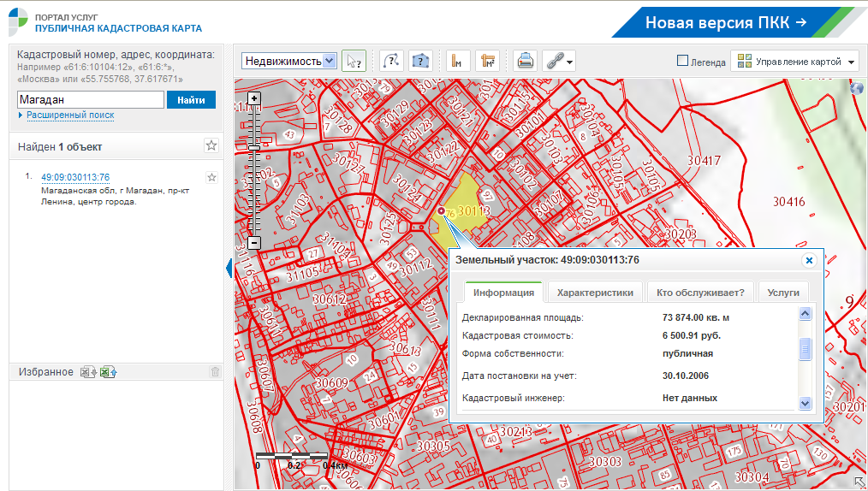Click the Найден 1 объект header

pos(60,147)
